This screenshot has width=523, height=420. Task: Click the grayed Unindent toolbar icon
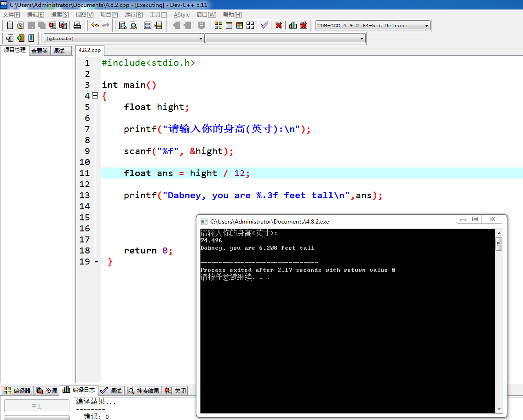177,25
